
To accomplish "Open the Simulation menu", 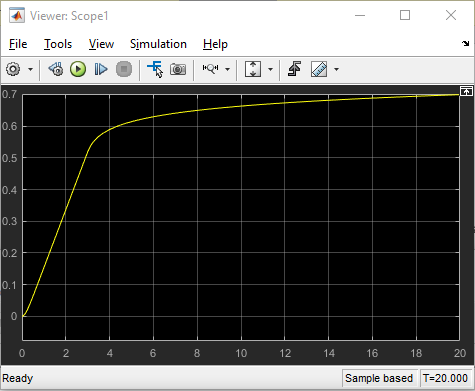I will [158, 44].
